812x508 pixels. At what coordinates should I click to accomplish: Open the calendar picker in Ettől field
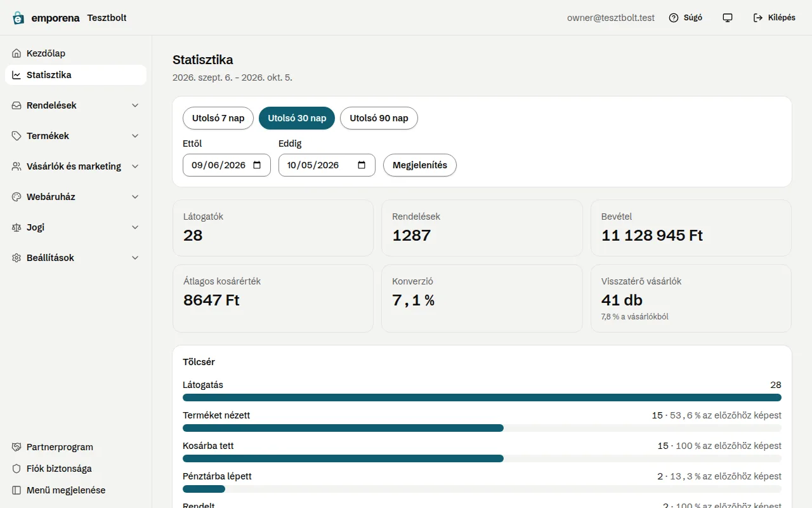coord(257,165)
